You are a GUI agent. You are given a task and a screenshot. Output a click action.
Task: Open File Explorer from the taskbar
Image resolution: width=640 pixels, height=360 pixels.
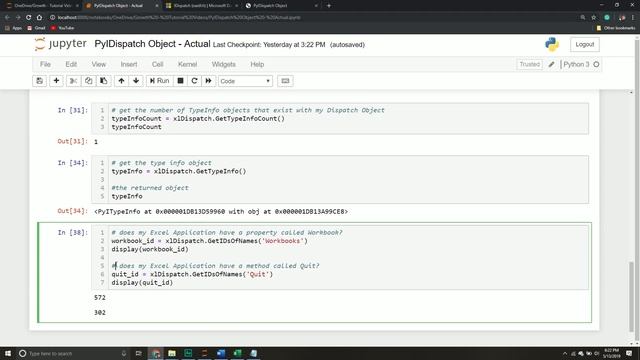[172, 353]
